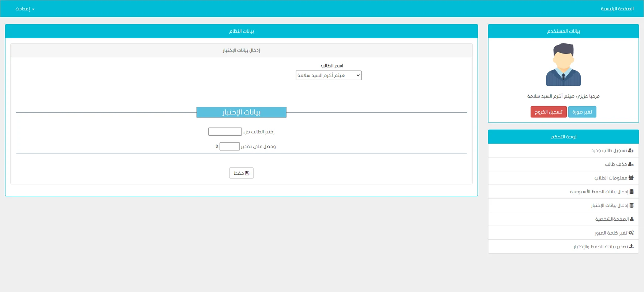The height and width of the screenshot is (292, 644).
Task: Click the group icon beside معلومات الطلاب
Action: pyautogui.click(x=631, y=178)
